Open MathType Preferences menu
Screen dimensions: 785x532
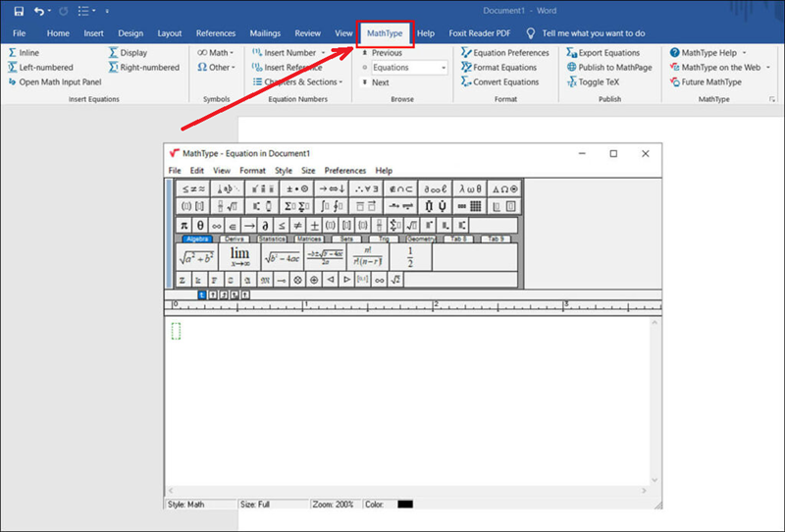pos(345,171)
